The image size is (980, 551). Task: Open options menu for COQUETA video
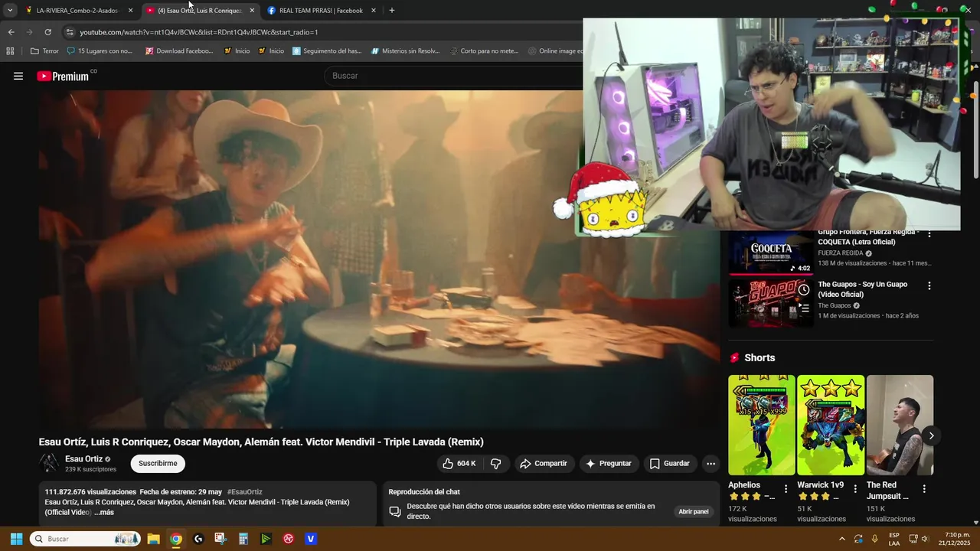pos(929,234)
